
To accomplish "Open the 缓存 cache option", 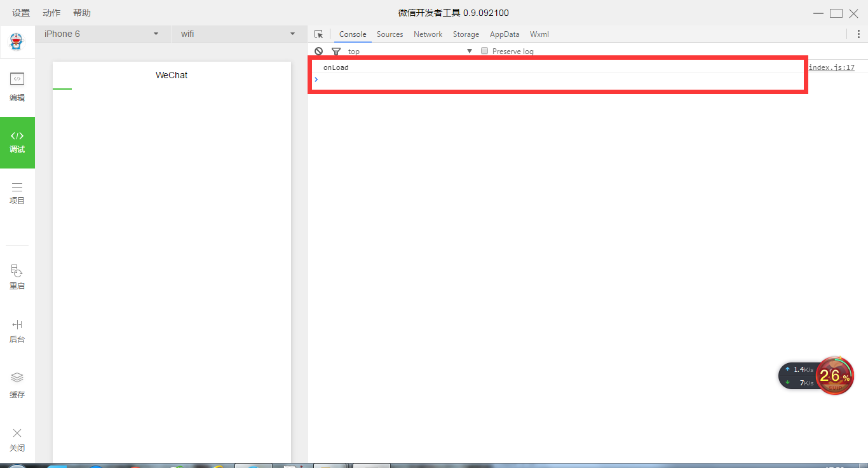I will point(17,385).
